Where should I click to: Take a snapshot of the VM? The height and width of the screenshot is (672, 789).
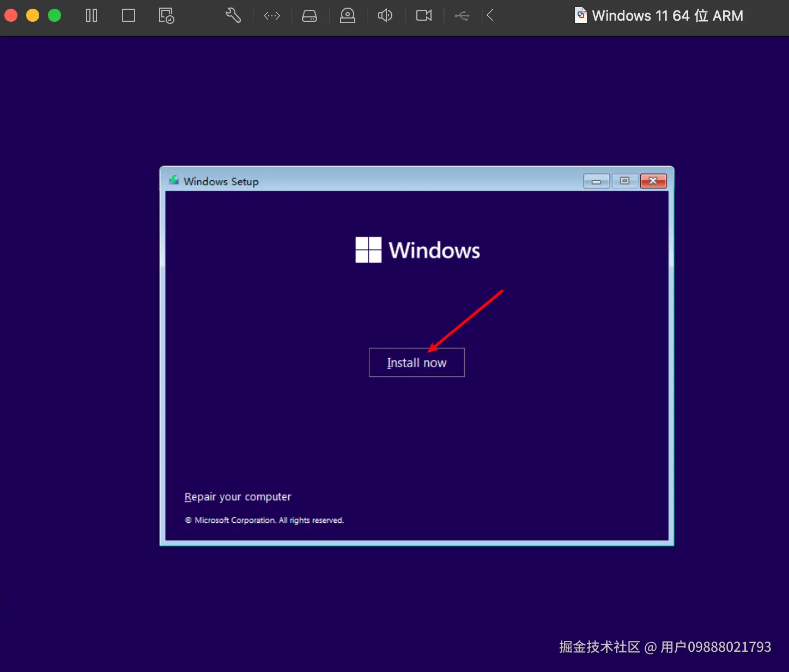click(166, 15)
